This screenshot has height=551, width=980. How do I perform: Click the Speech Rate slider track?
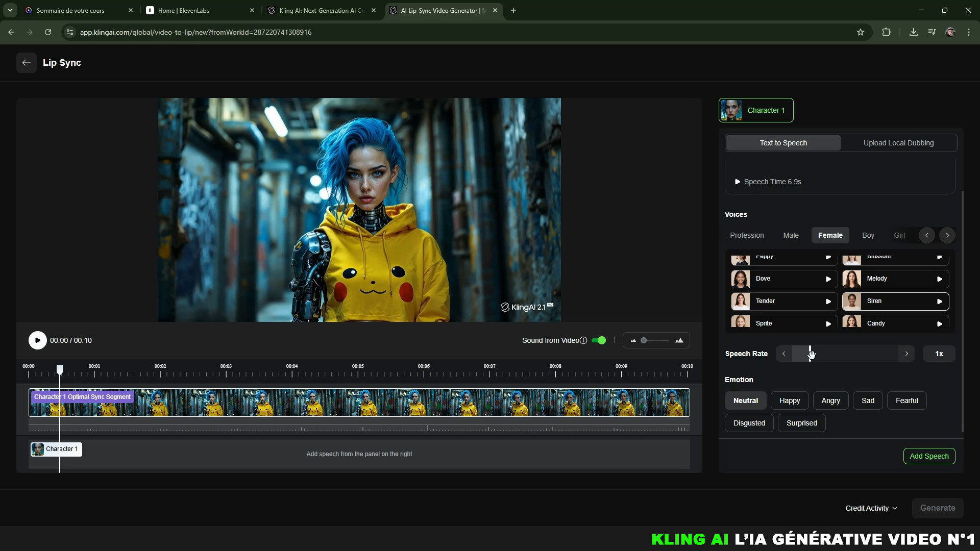[x=845, y=354]
